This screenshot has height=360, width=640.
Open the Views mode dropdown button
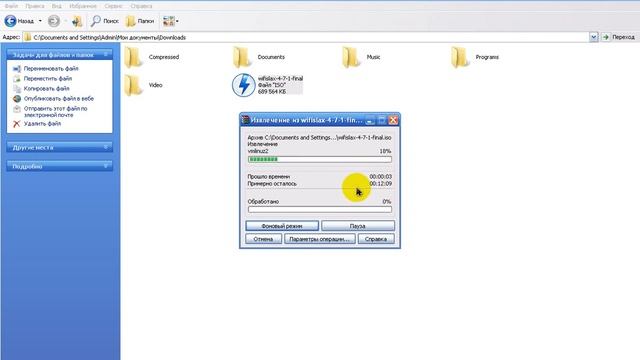[171, 21]
